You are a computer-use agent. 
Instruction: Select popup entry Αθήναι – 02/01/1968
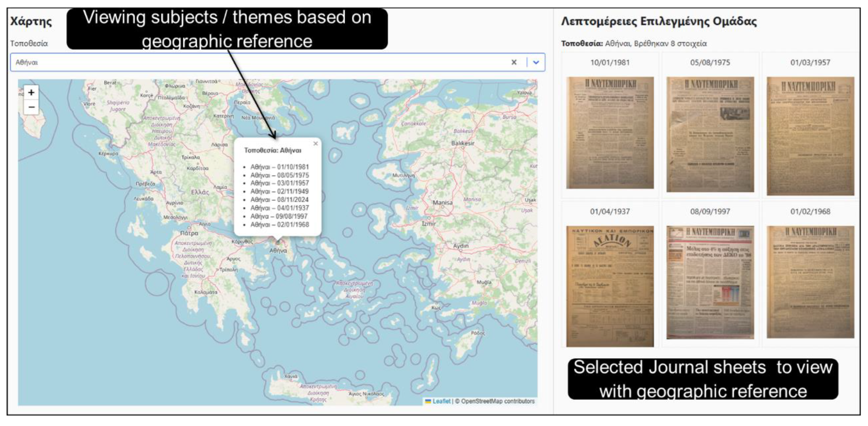279,224
